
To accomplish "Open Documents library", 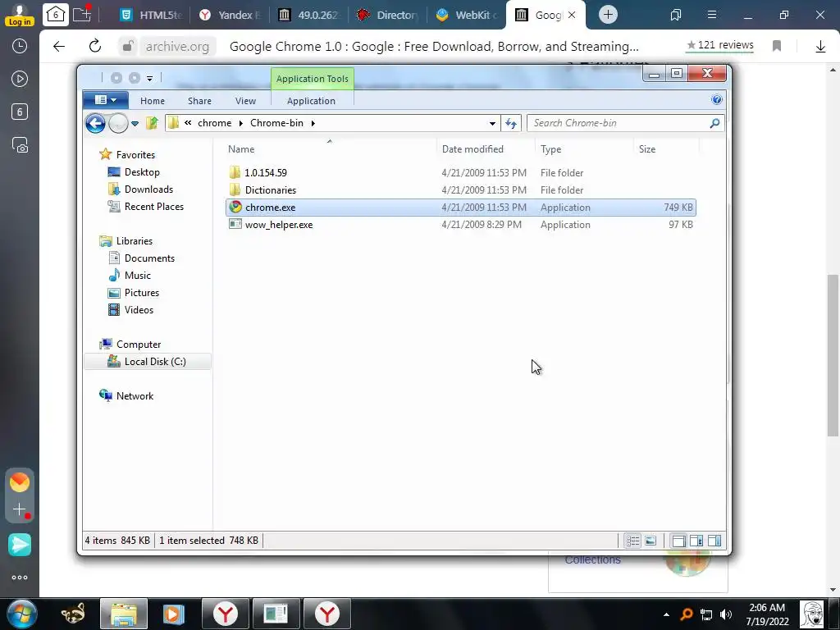I will [149, 258].
